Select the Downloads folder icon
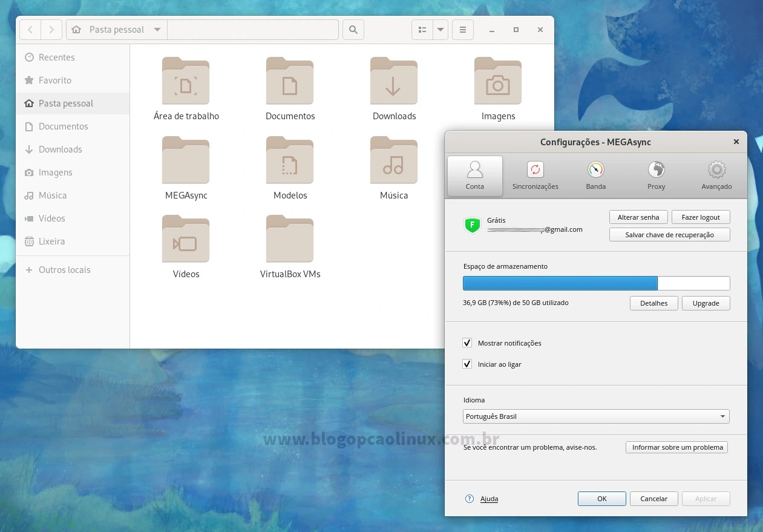 point(394,81)
